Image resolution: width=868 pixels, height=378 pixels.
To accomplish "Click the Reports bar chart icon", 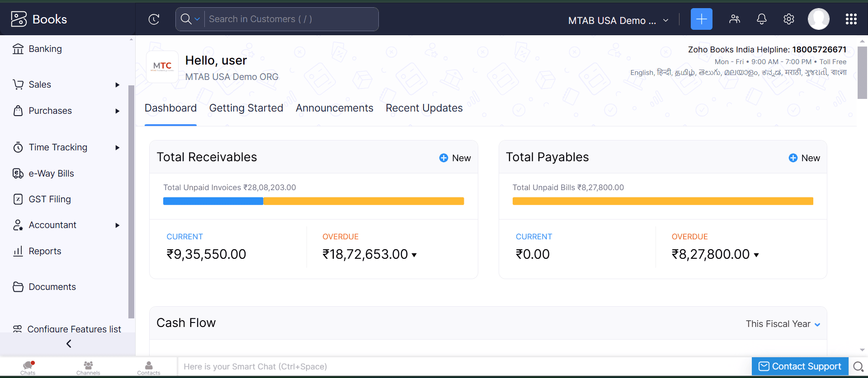I will tap(18, 251).
